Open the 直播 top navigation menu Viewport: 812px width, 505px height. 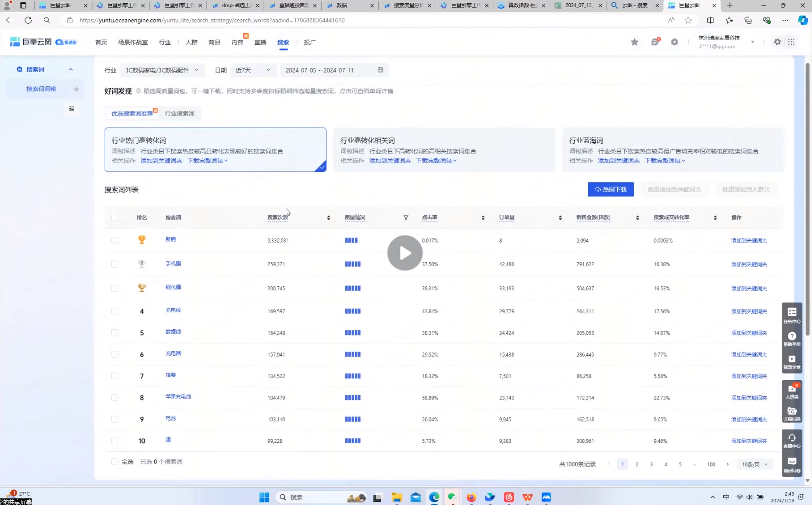260,42
